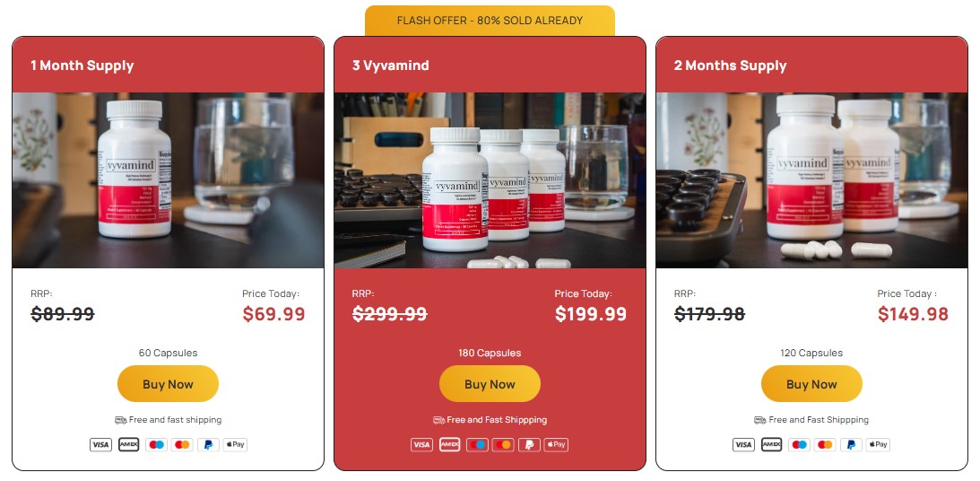The height and width of the screenshot is (481, 980).
Task: Click Amex icon in 3 Vyvamind card
Action: coord(449,445)
